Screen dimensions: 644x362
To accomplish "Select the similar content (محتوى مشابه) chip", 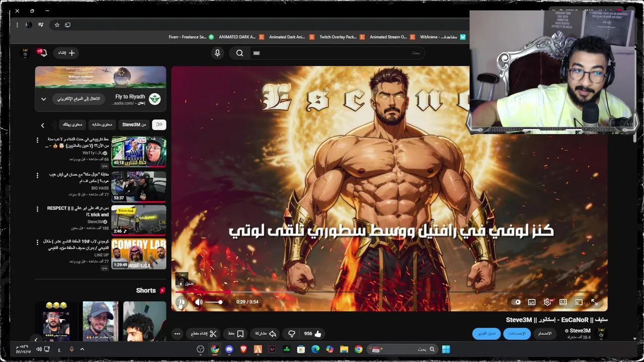I will click(102, 125).
